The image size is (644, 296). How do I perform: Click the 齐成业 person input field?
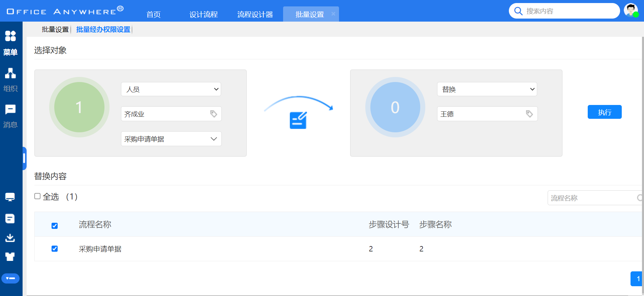tap(171, 114)
